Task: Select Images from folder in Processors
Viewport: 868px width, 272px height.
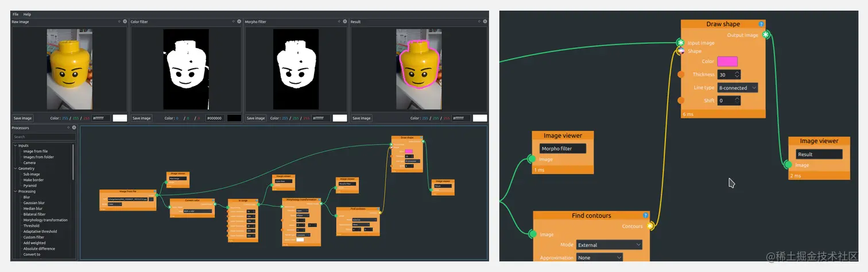Action: (x=38, y=157)
